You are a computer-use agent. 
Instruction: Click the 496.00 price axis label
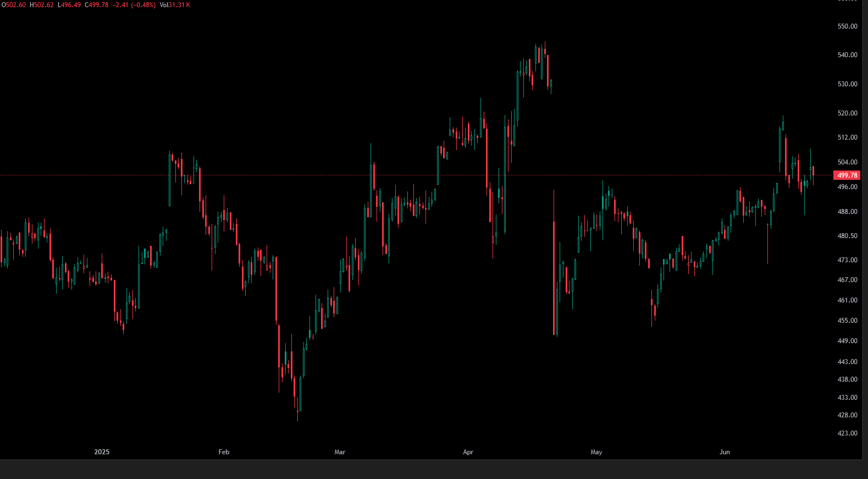[847, 187]
